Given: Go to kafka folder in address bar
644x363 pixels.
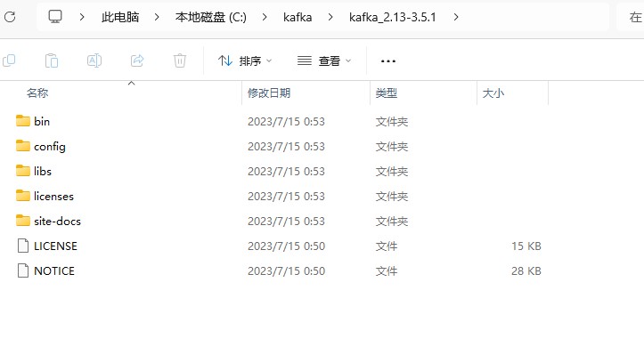Looking at the screenshot, I should point(298,17).
